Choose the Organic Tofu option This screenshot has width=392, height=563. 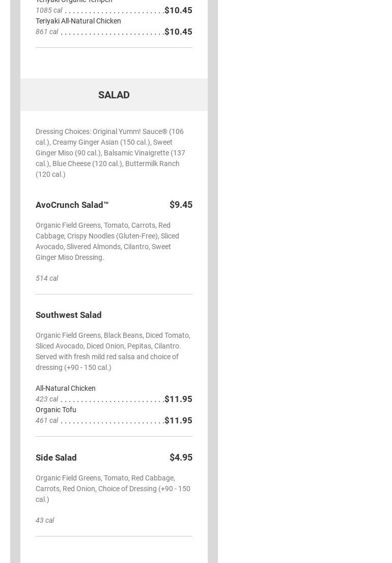pyautogui.click(x=56, y=410)
